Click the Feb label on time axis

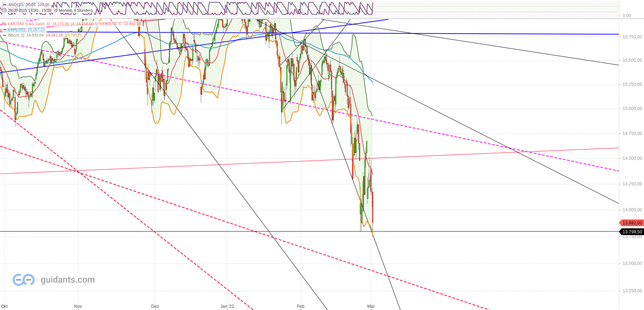tap(301, 306)
